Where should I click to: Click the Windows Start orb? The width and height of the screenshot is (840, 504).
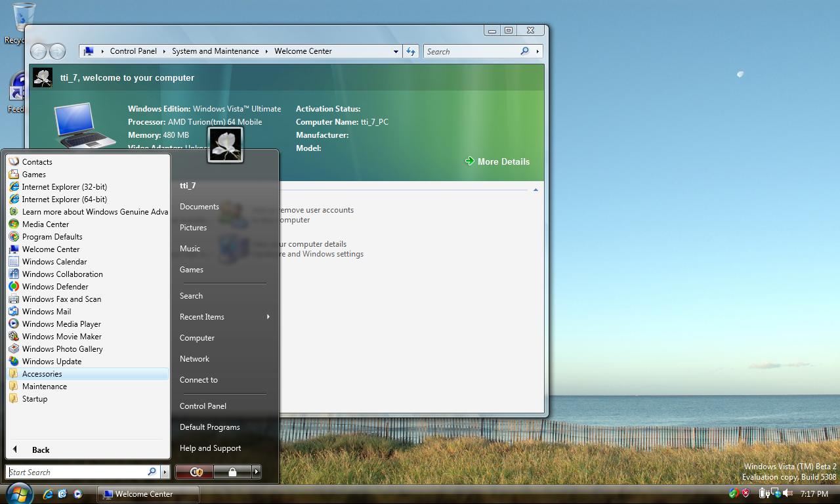(x=18, y=493)
